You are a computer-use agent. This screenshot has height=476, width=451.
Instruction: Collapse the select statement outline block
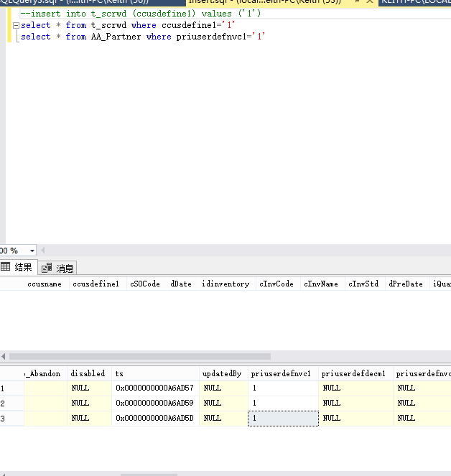[x=16, y=26]
